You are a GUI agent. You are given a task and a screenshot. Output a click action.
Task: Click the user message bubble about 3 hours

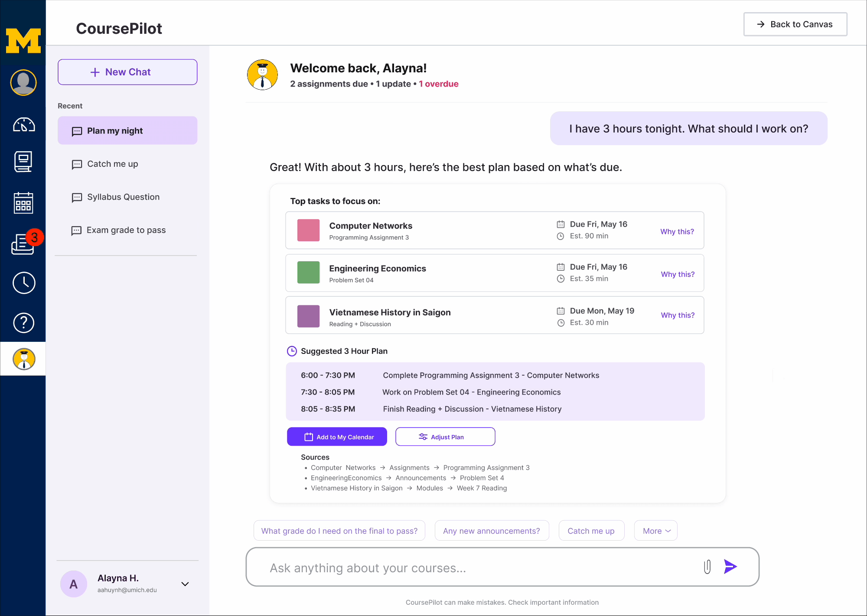pyautogui.click(x=688, y=129)
